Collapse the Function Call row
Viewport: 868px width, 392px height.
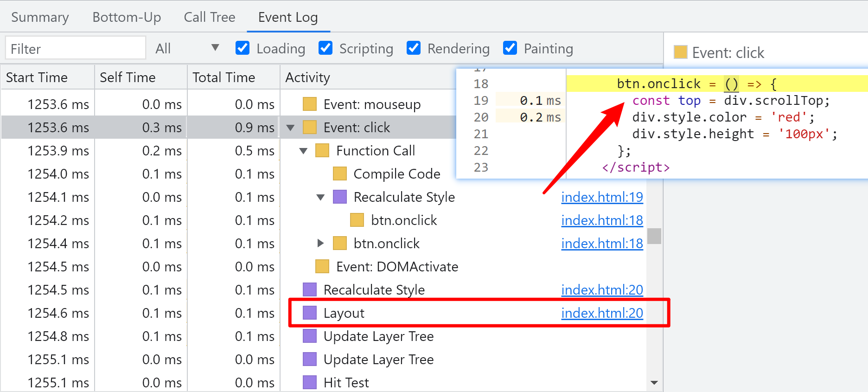point(304,151)
